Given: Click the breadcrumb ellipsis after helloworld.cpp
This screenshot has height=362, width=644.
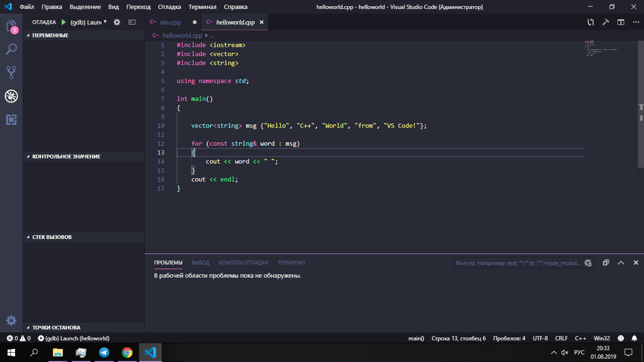Looking at the screenshot, I should 212,35.
